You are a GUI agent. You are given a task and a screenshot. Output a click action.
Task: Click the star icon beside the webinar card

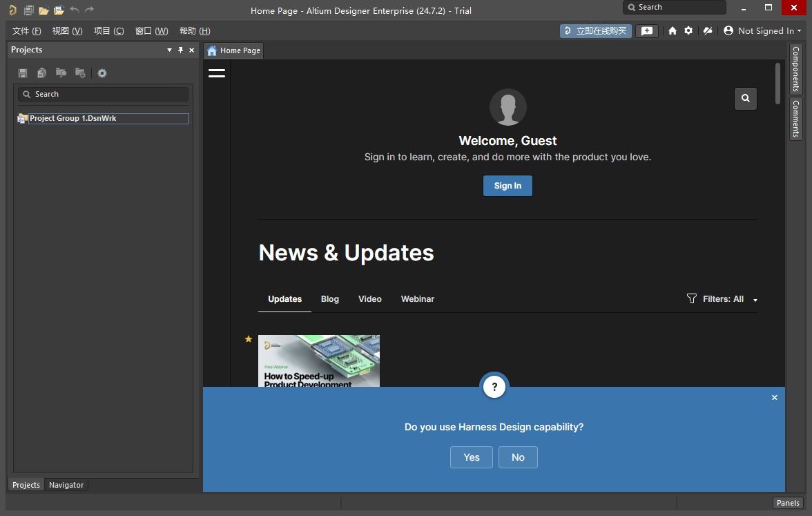click(x=249, y=338)
